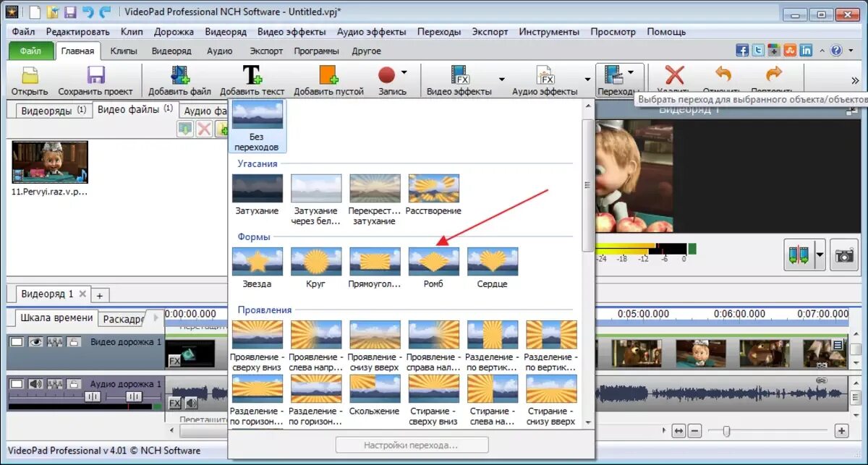Select the Видеоряды (1) bin tab
Viewport: 868px width, 465px height.
[x=54, y=111]
